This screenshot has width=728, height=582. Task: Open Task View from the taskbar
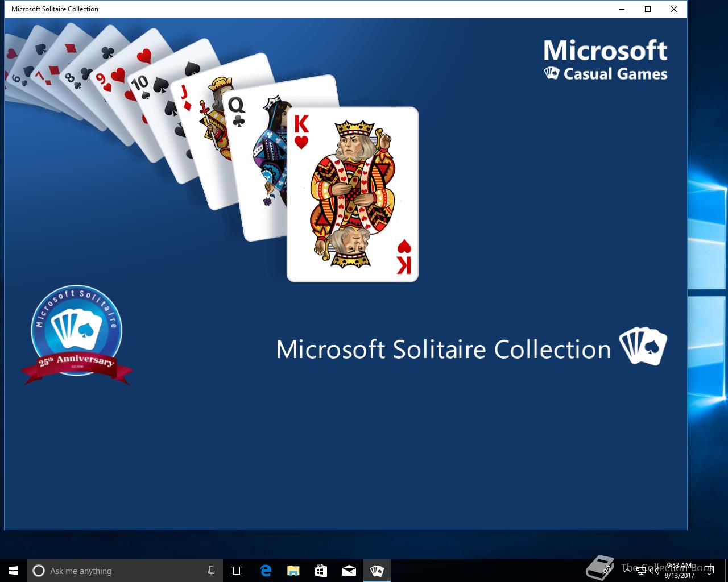237,571
